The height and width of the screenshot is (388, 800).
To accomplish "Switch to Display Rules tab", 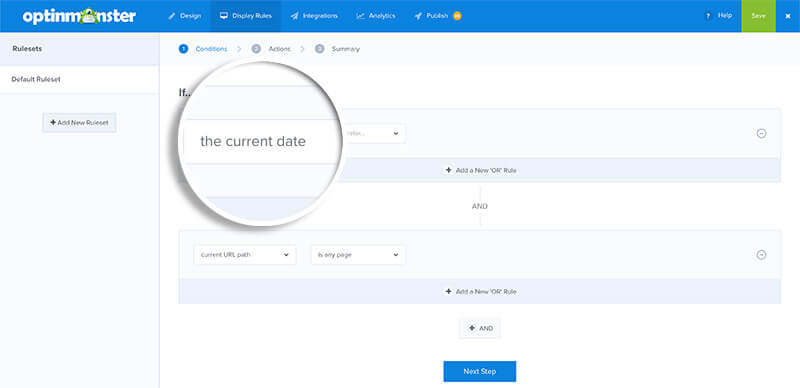I will [245, 16].
